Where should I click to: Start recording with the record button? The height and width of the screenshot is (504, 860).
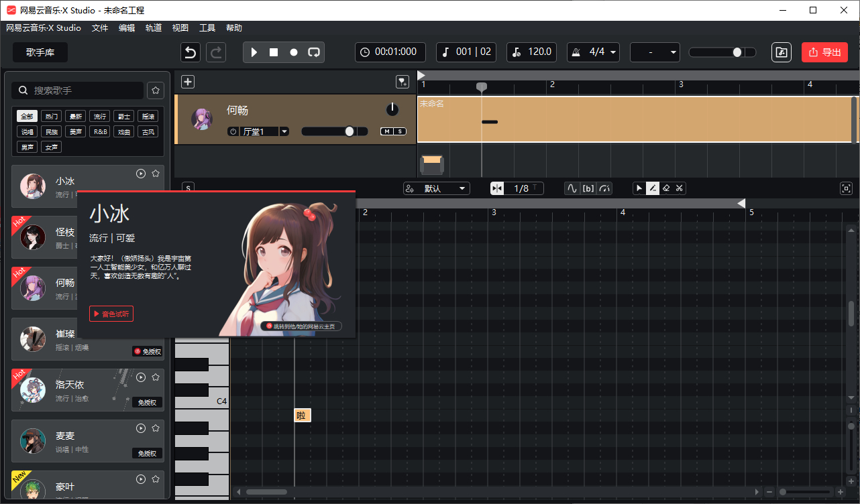(x=293, y=52)
